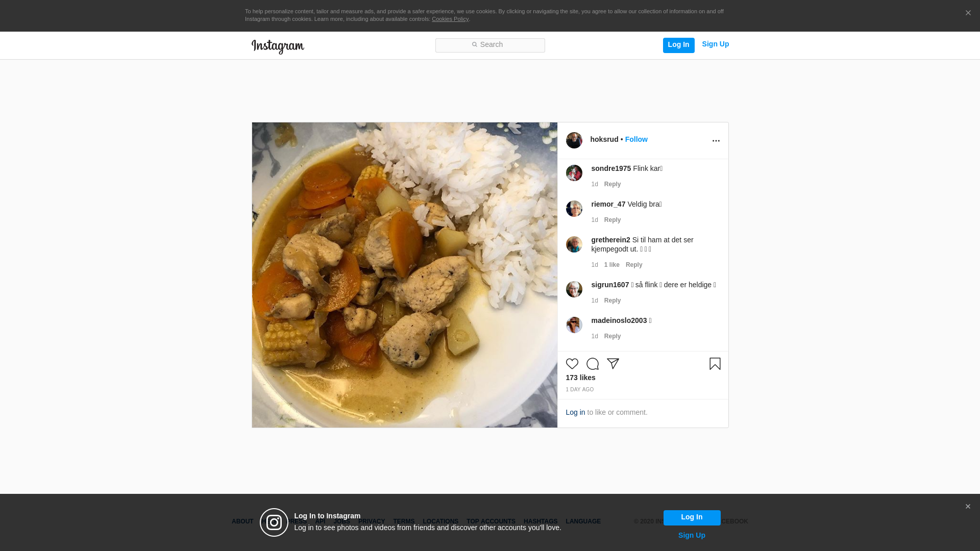
Task: Save the post with the bookmark icon
Action: pyautogui.click(x=715, y=364)
